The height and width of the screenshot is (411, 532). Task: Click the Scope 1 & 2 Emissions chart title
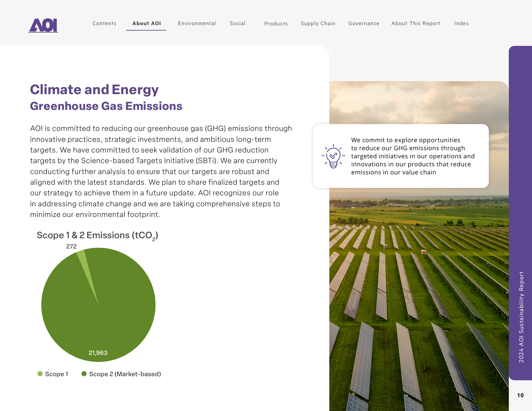[97, 236]
